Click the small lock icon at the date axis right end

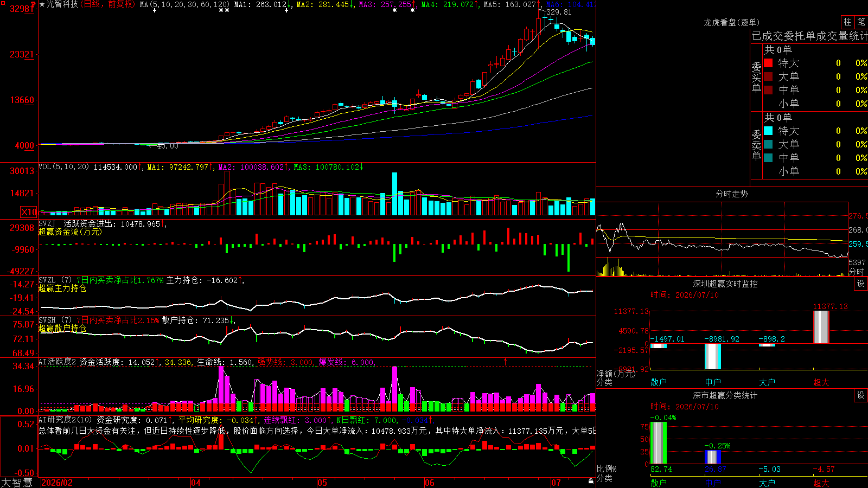pyautogui.click(x=591, y=481)
